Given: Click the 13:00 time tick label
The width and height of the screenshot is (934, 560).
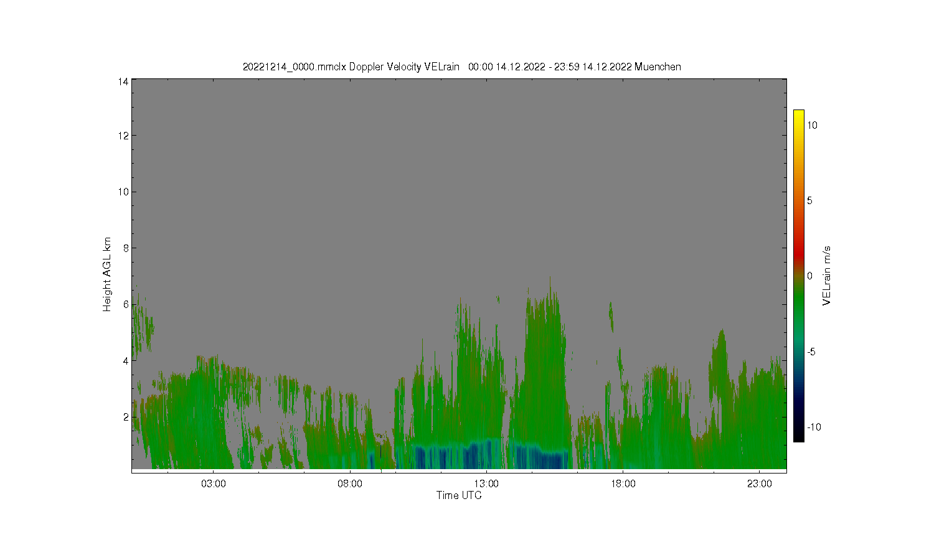Looking at the screenshot, I should click(x=486, y=483).
